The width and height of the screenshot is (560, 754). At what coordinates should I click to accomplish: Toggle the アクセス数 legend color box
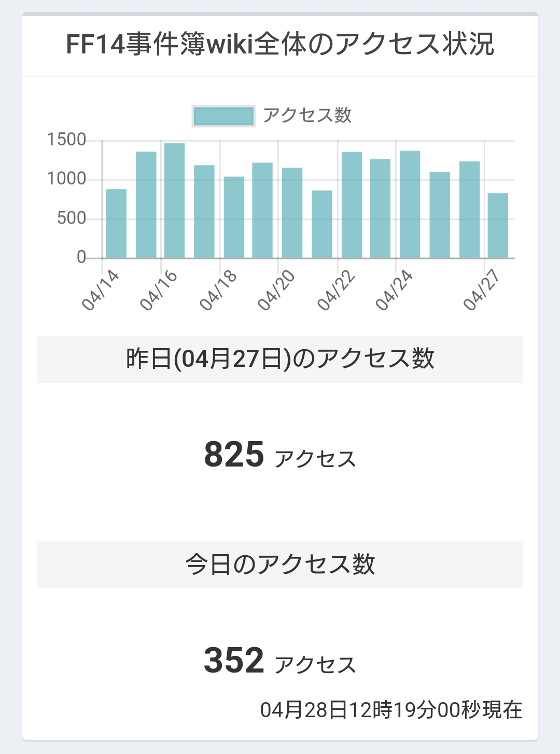223,116
